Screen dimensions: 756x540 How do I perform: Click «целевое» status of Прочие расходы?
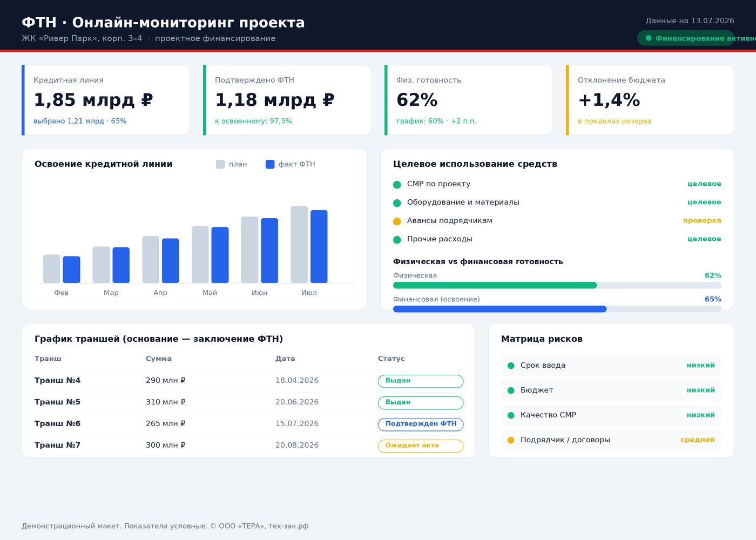tap(704, 239)
